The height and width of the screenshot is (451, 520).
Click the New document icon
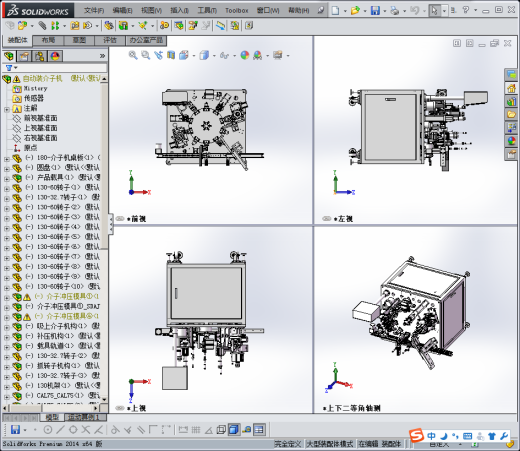point(335,11)
